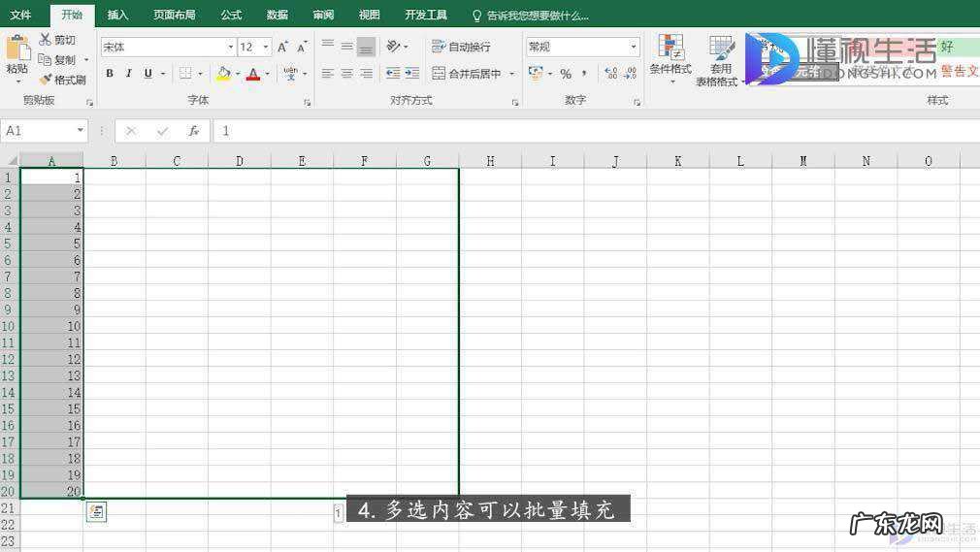Open text orientation tool

393,47
